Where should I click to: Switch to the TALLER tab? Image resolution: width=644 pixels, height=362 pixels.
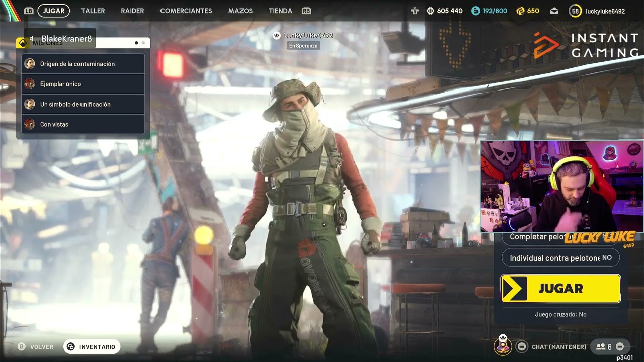click(93, 11)
